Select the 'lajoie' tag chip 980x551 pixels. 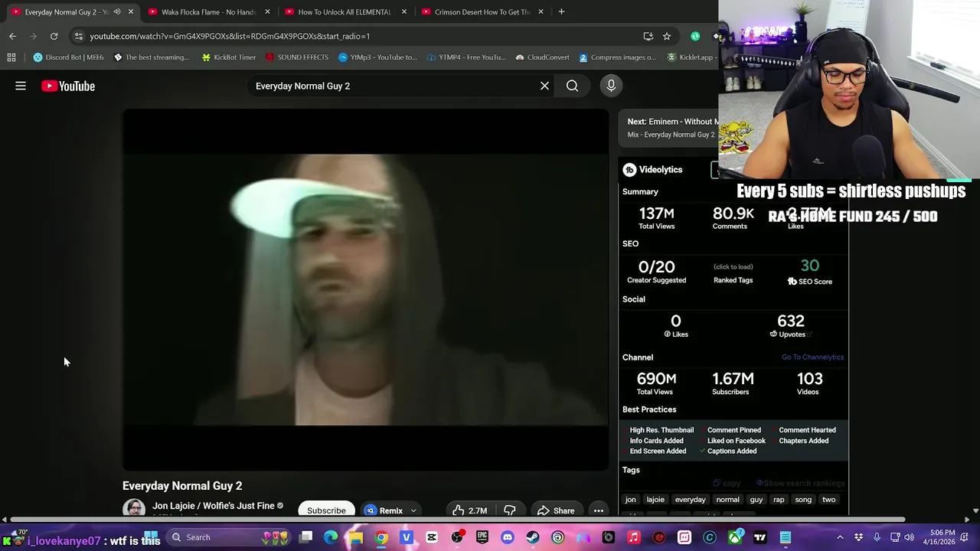(655, 500)
